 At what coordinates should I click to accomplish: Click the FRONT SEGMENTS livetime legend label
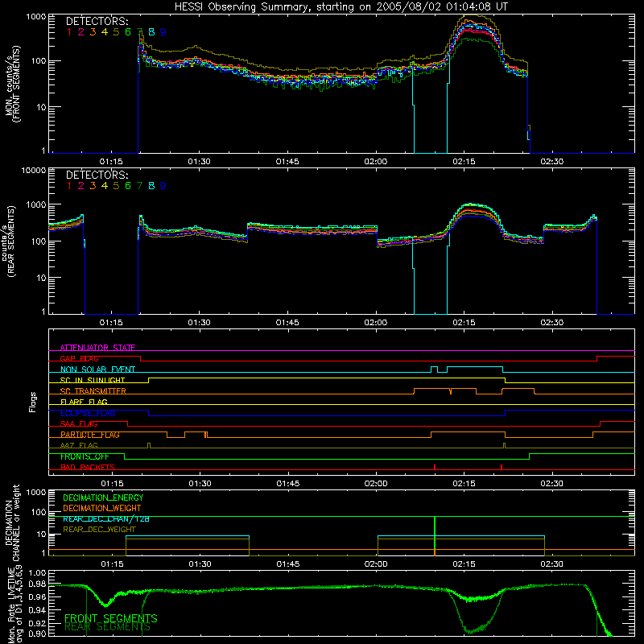(x=111, y=618)
